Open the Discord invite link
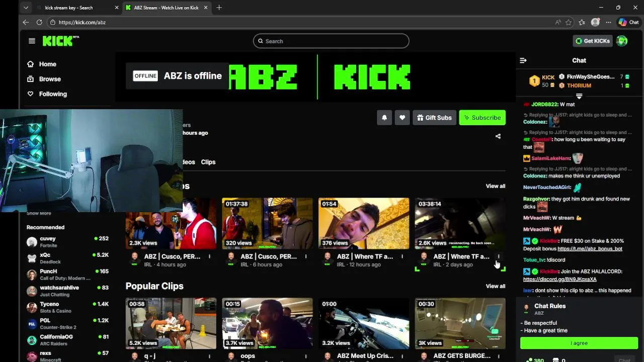Image resolution: width=644 pixels, height=362 pixels. [x=559, y=279]
